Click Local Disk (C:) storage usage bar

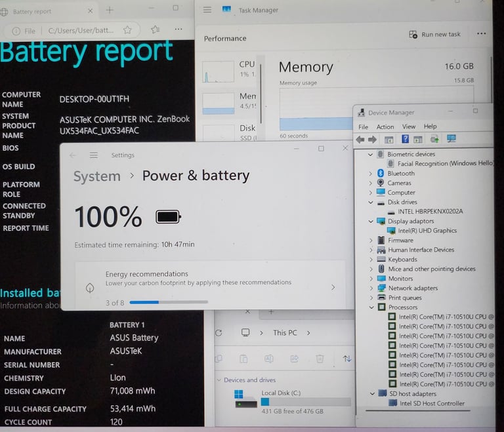coord(306,402)
